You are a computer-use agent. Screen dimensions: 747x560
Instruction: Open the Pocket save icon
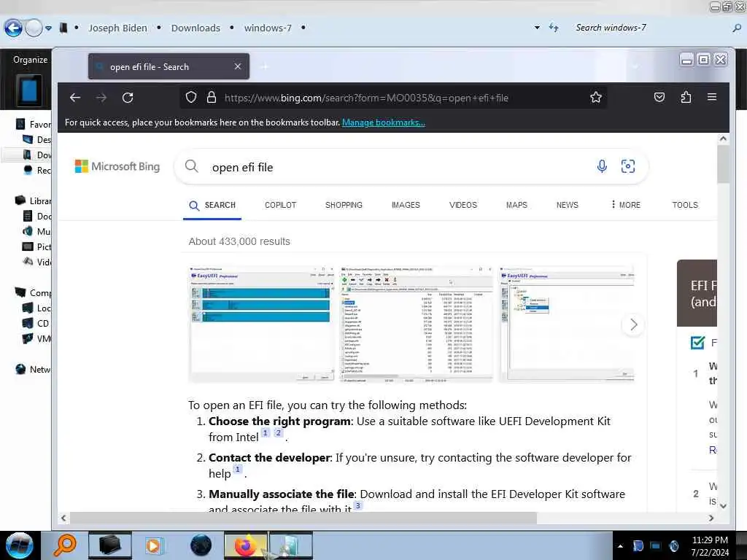point(659,97)
